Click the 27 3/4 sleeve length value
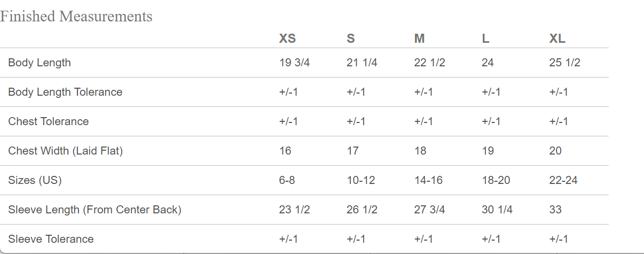 (x=429, y=210)
